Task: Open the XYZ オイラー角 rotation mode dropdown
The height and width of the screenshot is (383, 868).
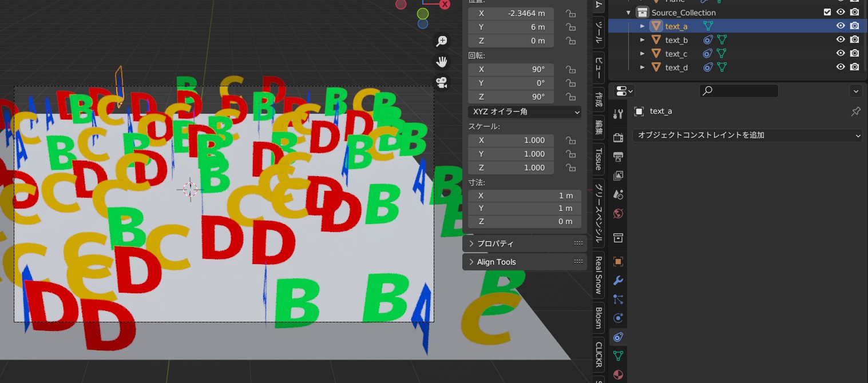Action: (524, 112)
